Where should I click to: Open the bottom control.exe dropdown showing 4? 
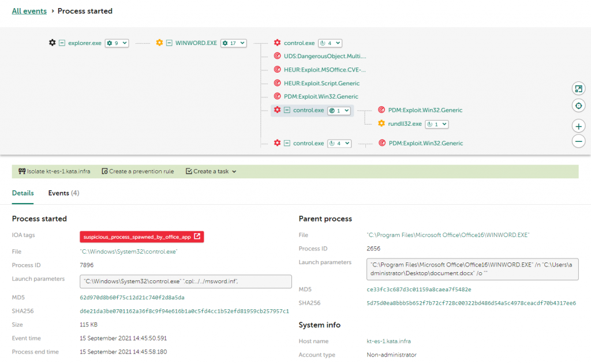(339, 143)
